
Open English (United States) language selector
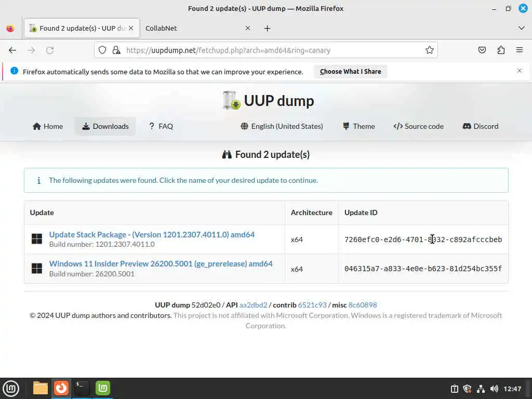282,126
